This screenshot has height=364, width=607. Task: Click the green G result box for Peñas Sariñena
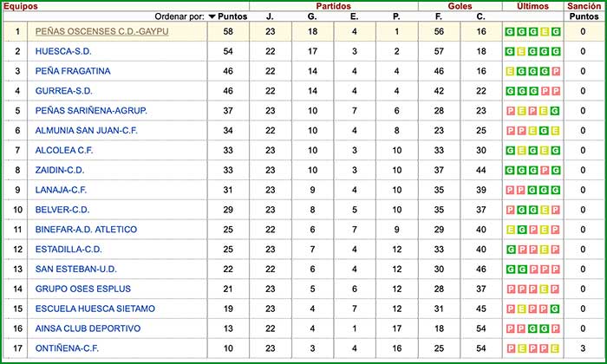pos(555,111)
